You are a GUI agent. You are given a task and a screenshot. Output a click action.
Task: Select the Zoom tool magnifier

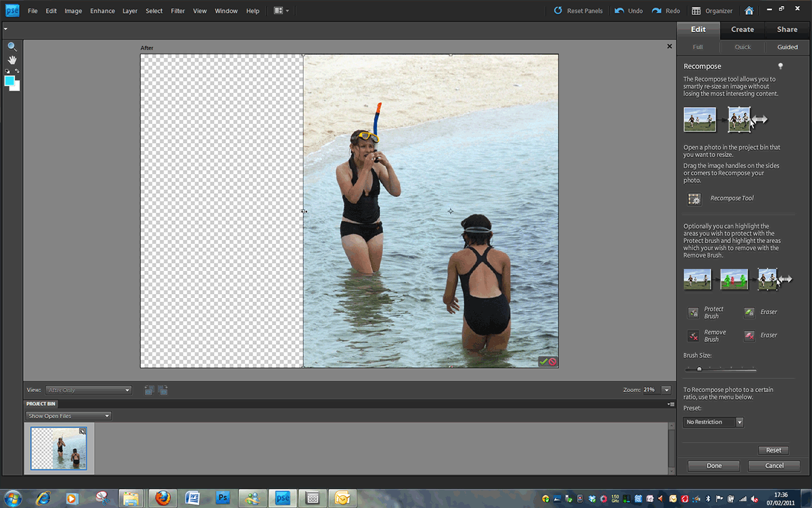[x=12, y=47]
